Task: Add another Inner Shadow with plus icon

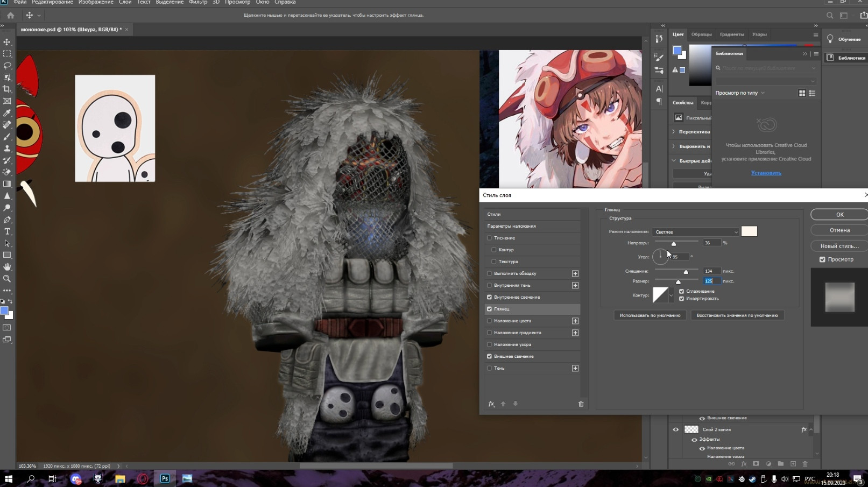Action: click(x=575, y=285)
